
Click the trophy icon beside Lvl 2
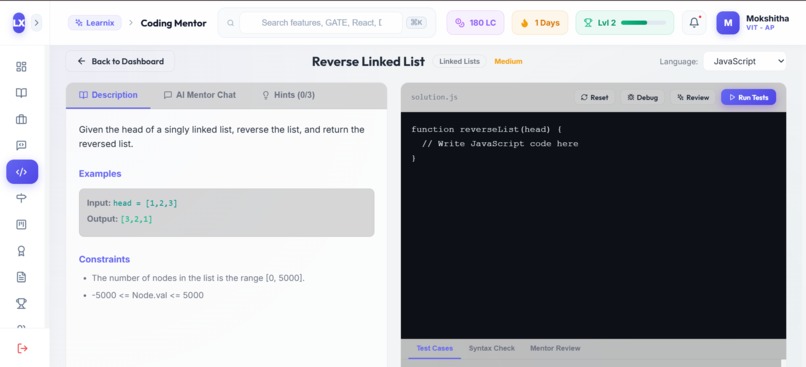point(588,23)
